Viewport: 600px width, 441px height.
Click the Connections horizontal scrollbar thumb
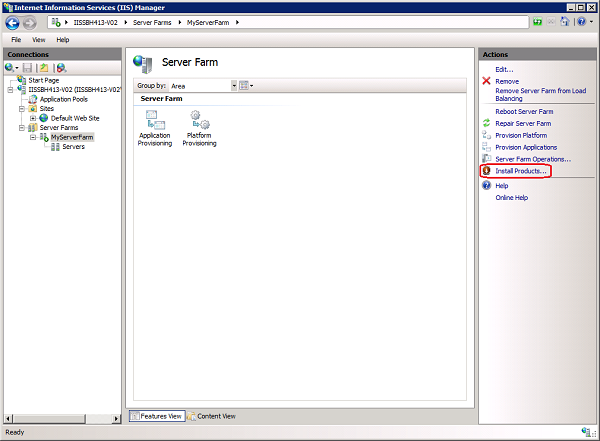(x=49, y=418)
